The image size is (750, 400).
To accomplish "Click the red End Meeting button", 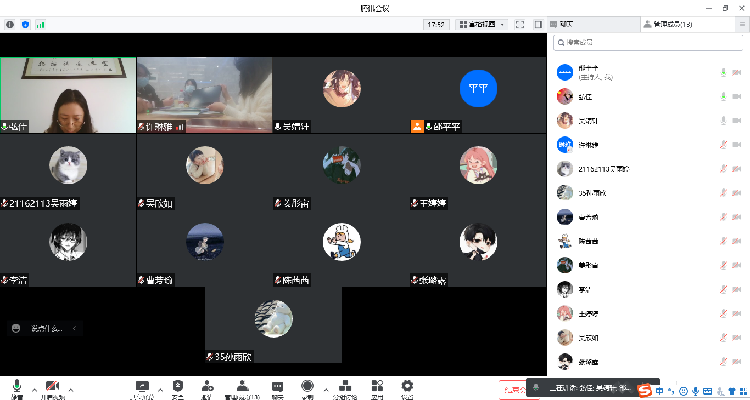I will point(513,388).
